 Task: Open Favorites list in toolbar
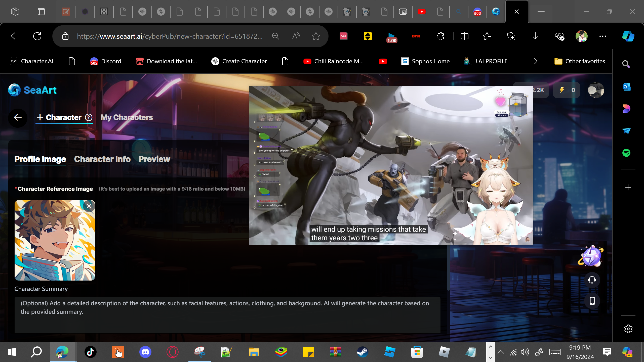pos(487,36)
